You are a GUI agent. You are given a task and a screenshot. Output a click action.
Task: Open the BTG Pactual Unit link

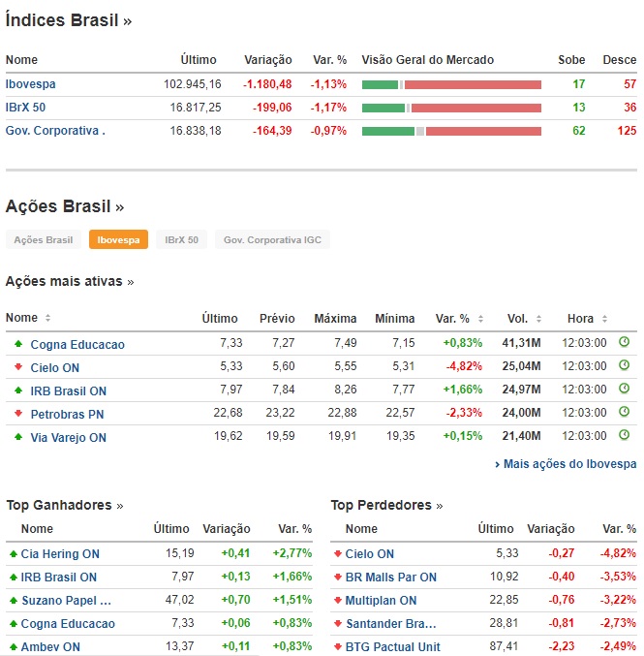[392, 647]
